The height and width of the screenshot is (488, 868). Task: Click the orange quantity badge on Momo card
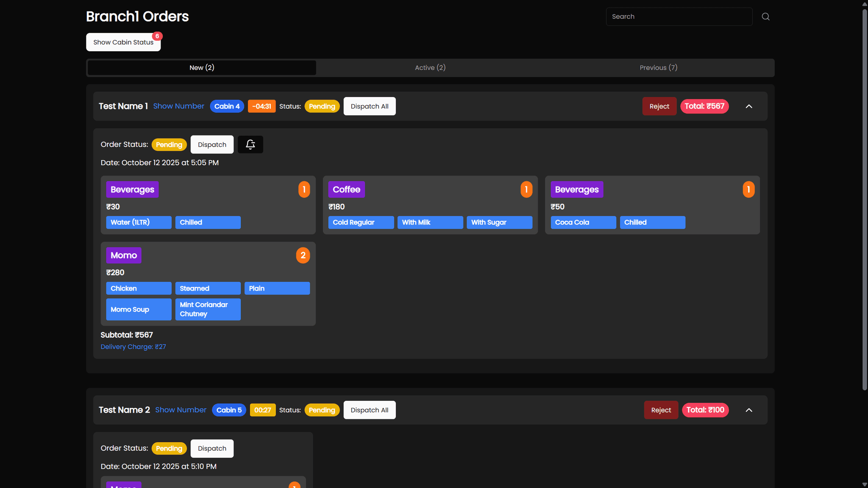point(303,255)
